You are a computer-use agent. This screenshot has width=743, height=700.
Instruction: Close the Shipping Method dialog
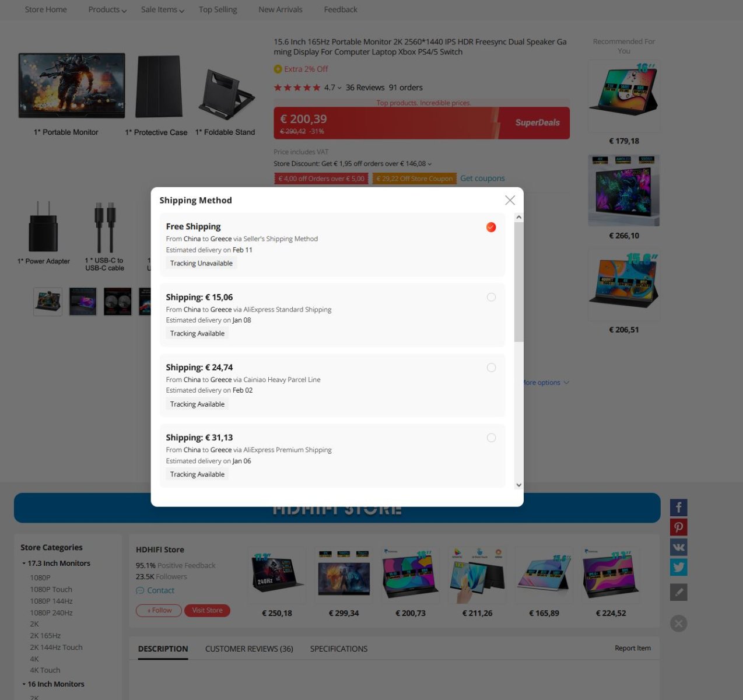coord(510,200)
